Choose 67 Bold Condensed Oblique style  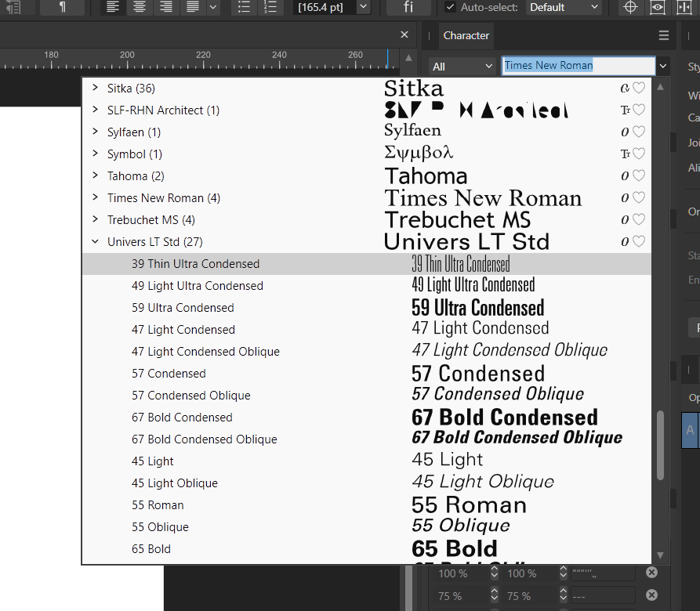pyautogui.click(x=367, y=439)
